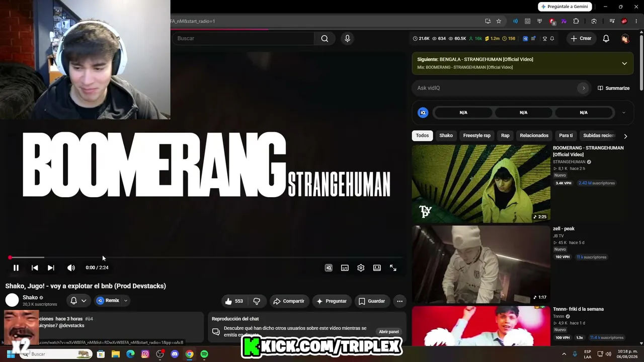
Task: Toggle subtitles on the video player
Action: click(x=345, y=268)
